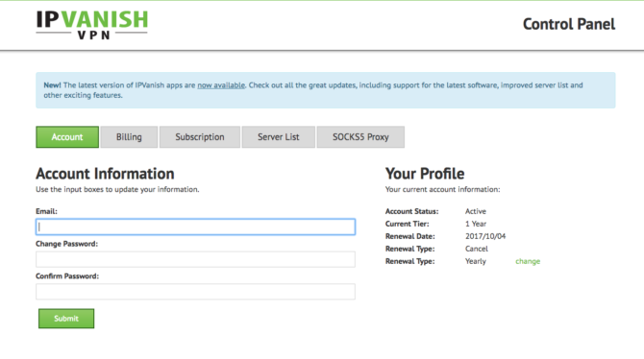Open the Account tab
The width and height of the screenshot is (644, 359).
[x=67, y=137]
